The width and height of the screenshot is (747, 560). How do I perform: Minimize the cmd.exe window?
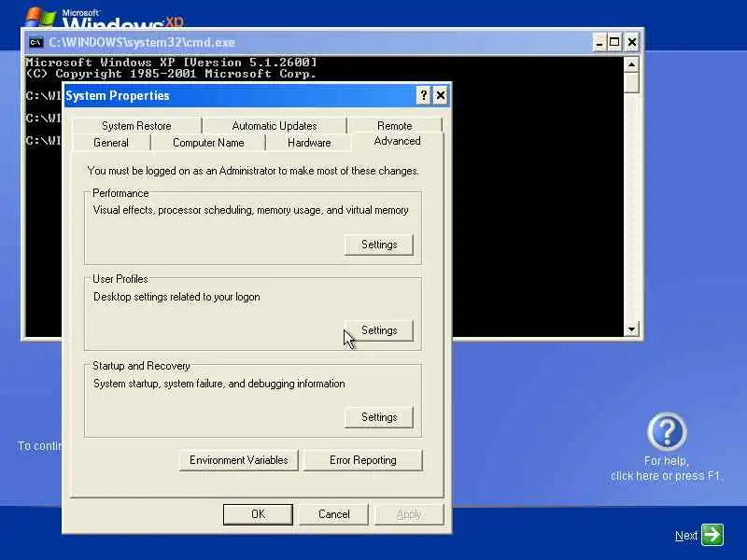click(599, 42)
